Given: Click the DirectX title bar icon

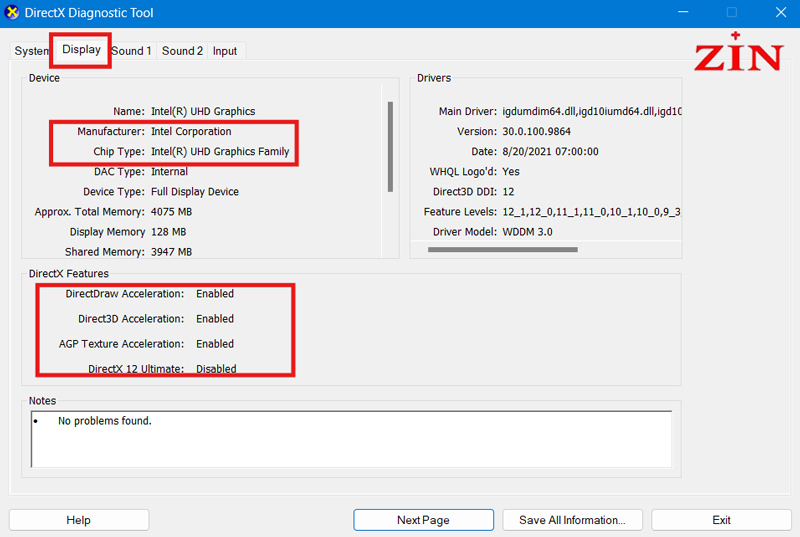Looking at the screenshot, I should (x=12, y=12).
